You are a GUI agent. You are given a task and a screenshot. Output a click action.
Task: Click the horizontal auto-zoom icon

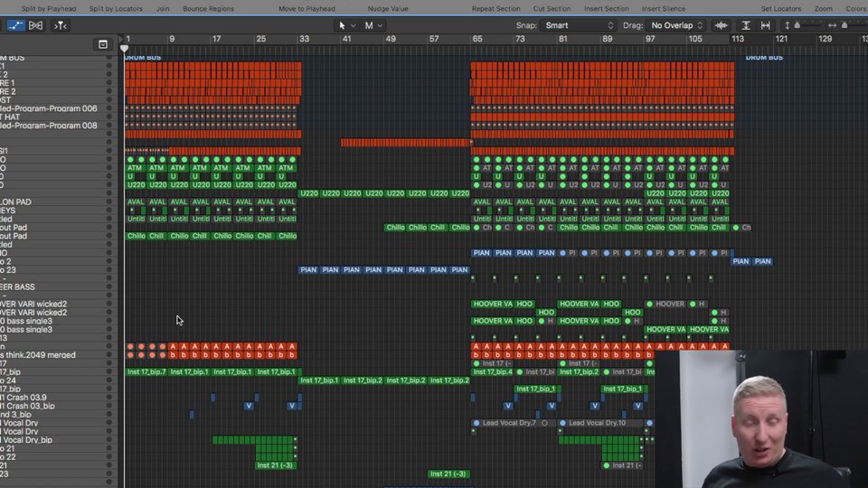click(x=766, y=25)
